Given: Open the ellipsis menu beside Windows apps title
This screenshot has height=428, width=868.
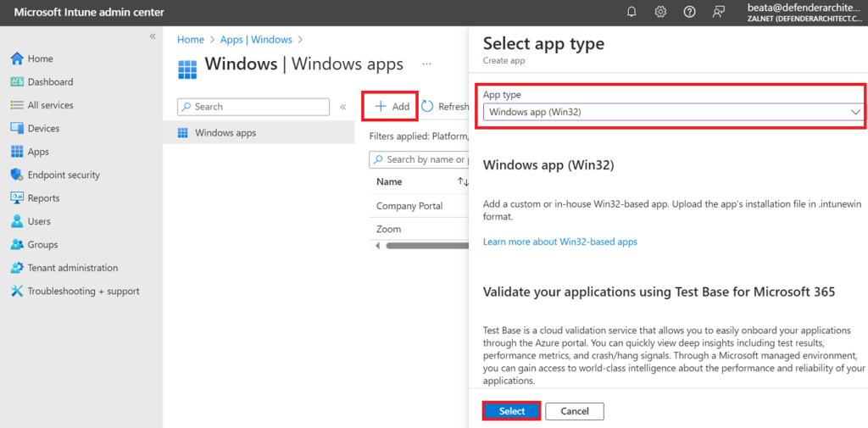Looking at the screenshot, I should (427, 64).
